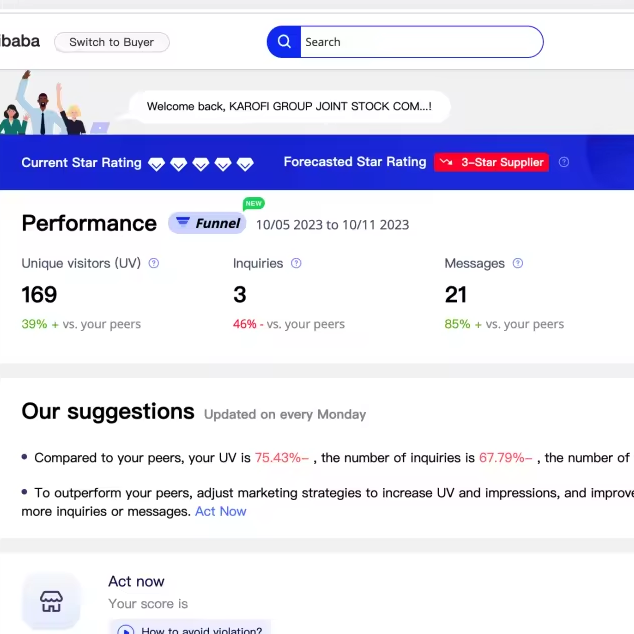Image resolution: width=634 pixels, height=634 pixels.
Task: Click the Current Star Rating label
Action: coord(81,163)
